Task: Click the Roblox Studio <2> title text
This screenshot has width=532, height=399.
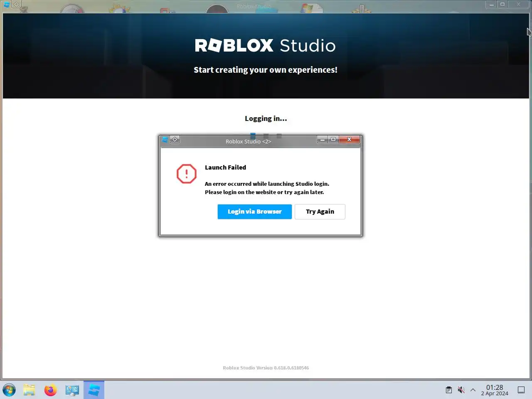Action: (248, 141)
